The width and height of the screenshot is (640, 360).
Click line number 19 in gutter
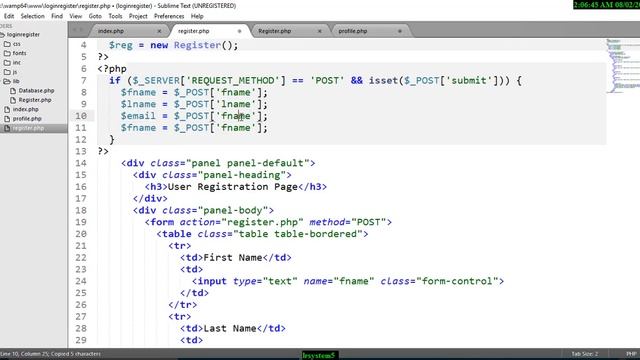81,222
